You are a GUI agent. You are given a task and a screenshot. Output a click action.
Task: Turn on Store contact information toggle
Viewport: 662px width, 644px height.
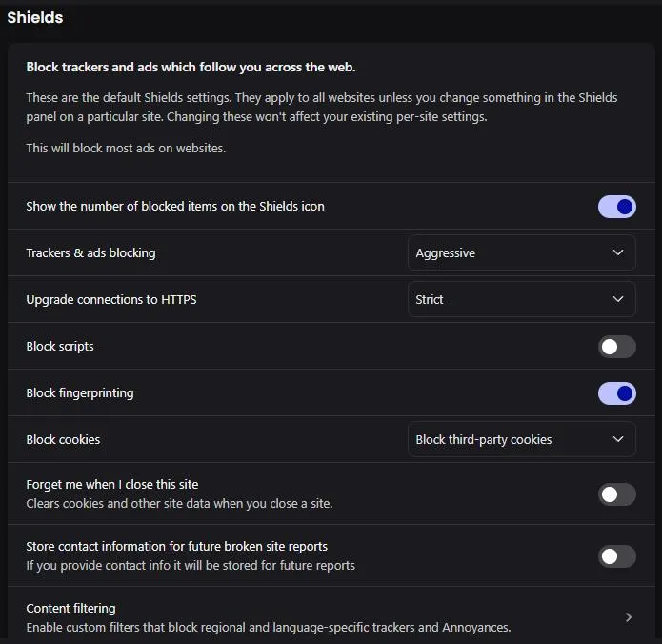pyautogui.click(x=617, y=556)
